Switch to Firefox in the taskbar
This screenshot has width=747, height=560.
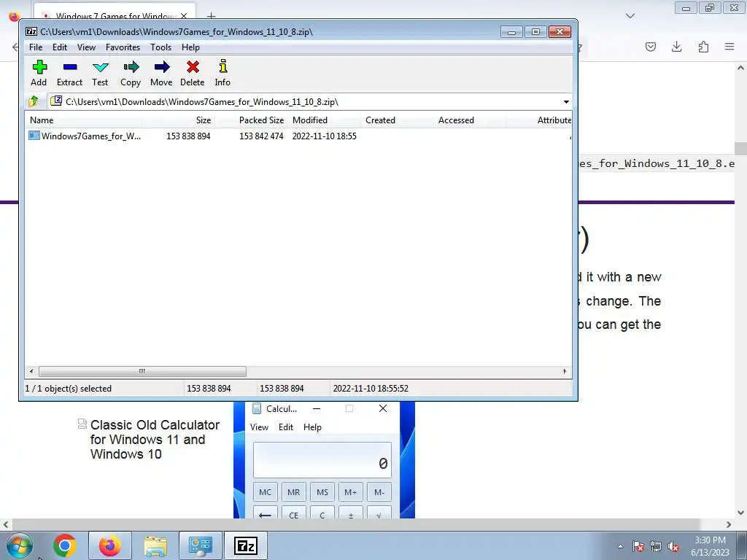110,545
